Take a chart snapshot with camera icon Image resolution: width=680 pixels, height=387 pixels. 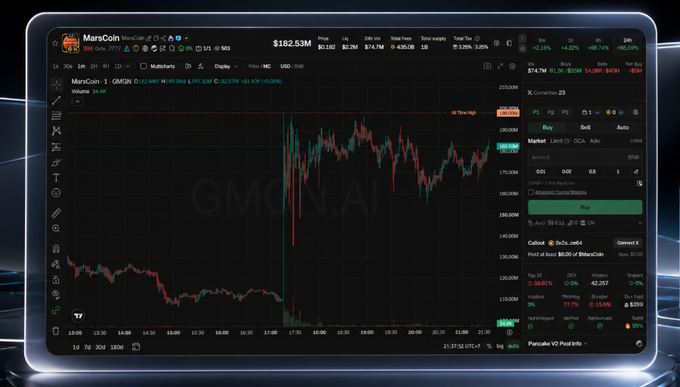click(x=487, y=66)
